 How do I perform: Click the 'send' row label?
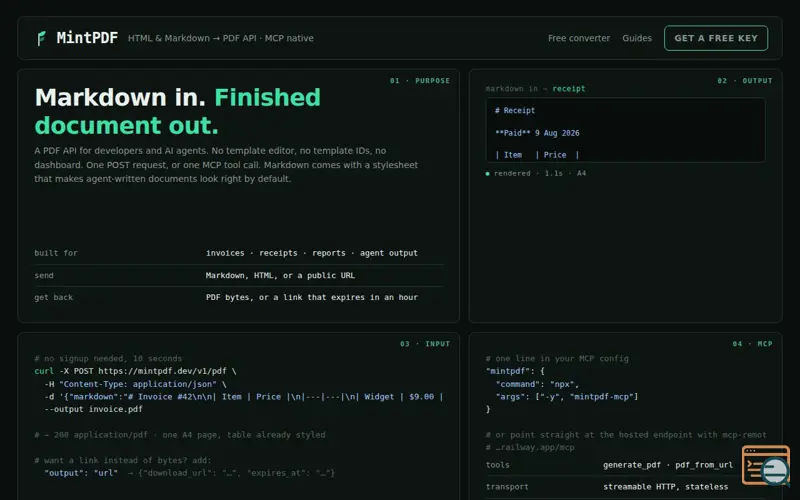pos(44,276)
